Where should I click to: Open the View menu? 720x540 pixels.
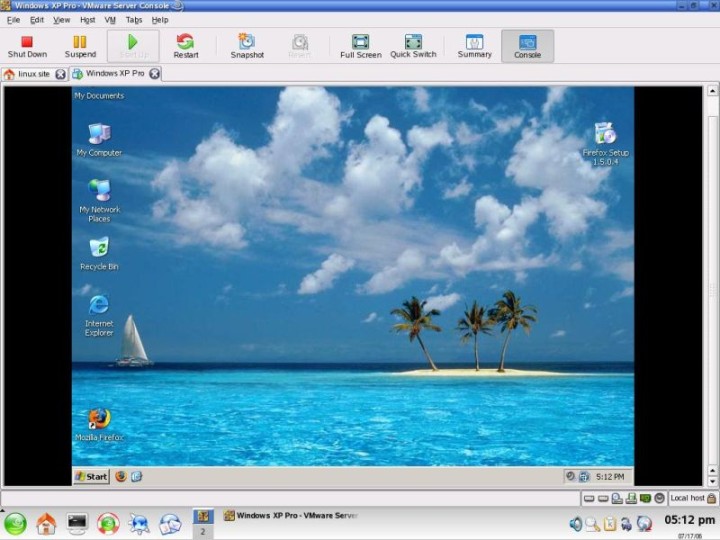click(62, 20)
